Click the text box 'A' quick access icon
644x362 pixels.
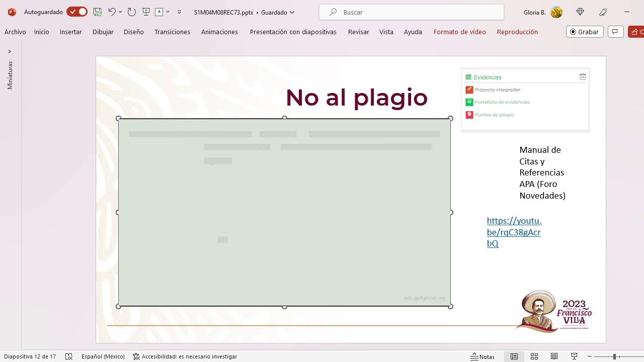click(x=159, y=12)
